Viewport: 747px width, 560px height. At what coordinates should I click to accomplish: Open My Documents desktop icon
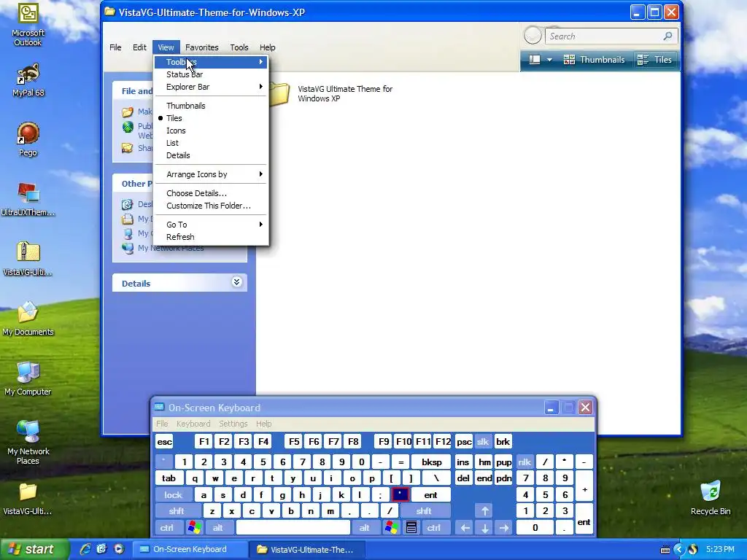28,318
